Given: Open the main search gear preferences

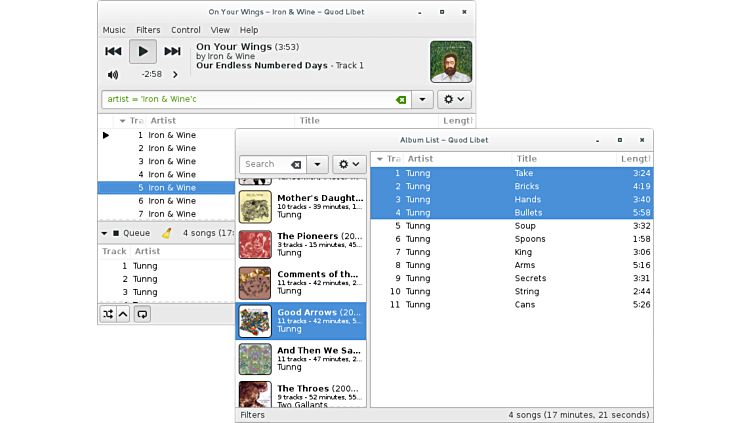Looking at the screenshot, I should point(454,100).
